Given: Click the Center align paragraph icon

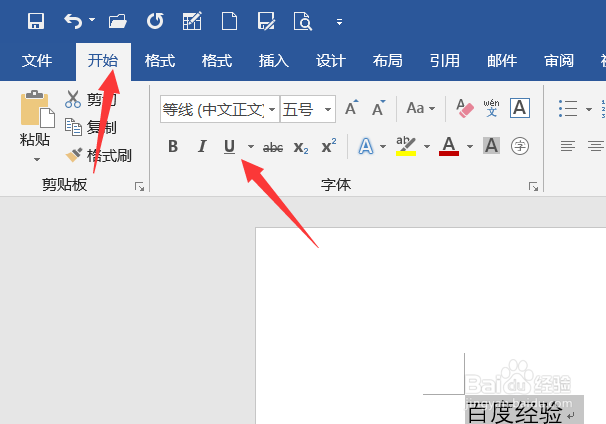Looking at the screenshot, I should point(596,146).
